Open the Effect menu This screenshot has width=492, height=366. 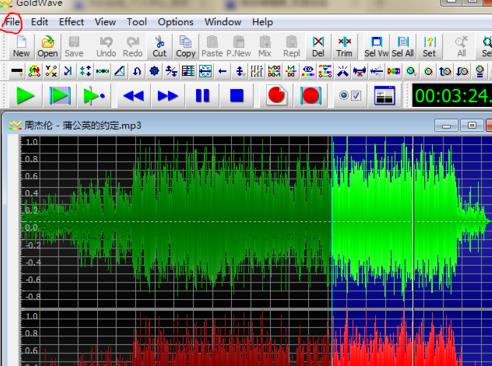pyautogui.click(x=71, y=22)
